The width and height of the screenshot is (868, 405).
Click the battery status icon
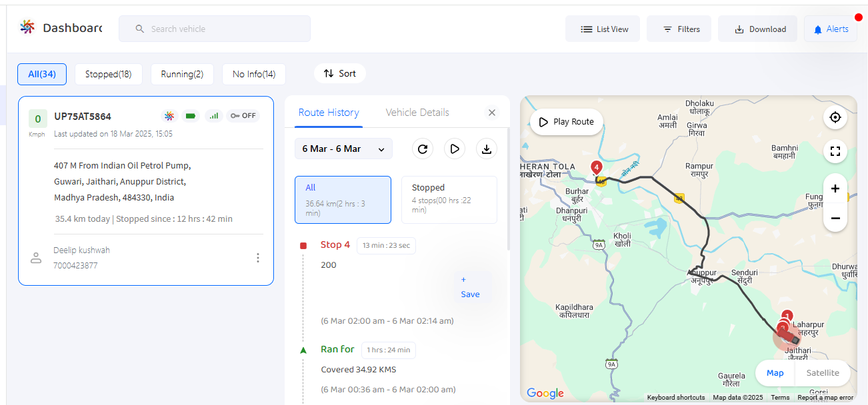tap(191, 116)
